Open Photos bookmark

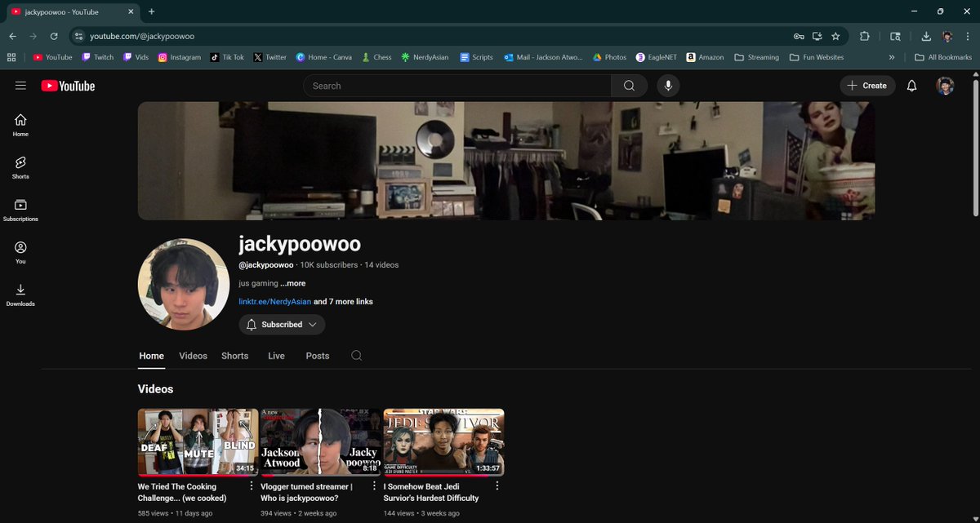pos(609,57)
